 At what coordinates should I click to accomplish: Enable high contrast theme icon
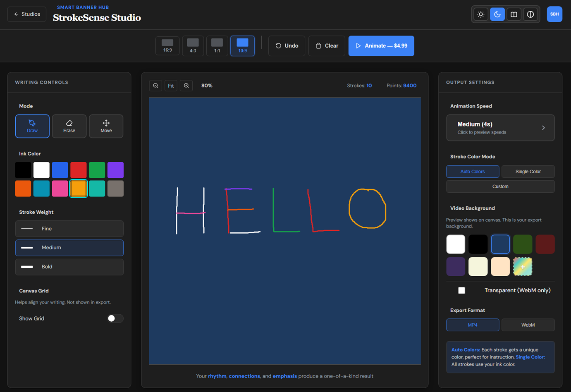click(530, 14)
